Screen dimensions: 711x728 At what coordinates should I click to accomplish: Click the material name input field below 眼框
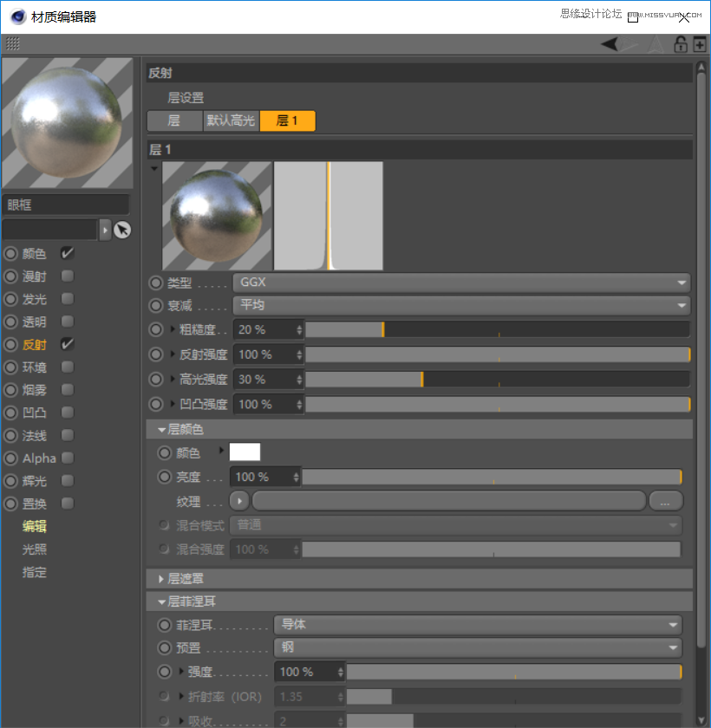49,230
